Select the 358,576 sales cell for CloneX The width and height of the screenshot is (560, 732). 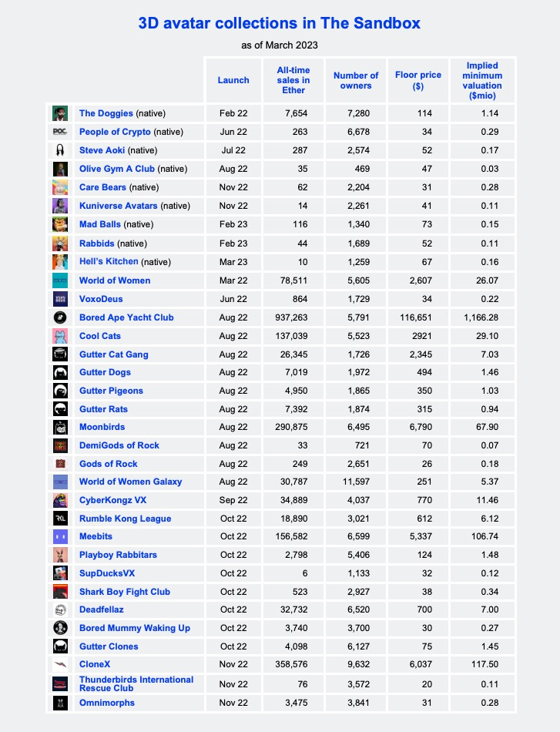tap(292, 664)
